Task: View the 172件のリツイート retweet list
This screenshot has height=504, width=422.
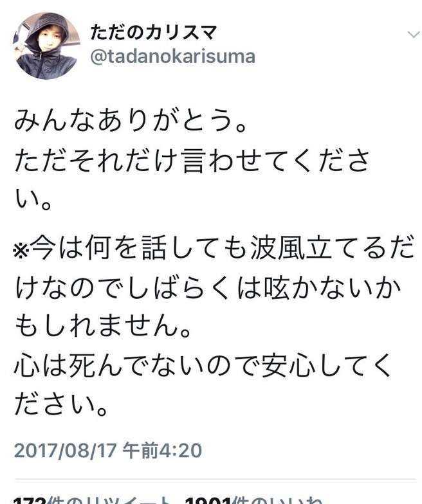Action: click(x=93, y=500)
